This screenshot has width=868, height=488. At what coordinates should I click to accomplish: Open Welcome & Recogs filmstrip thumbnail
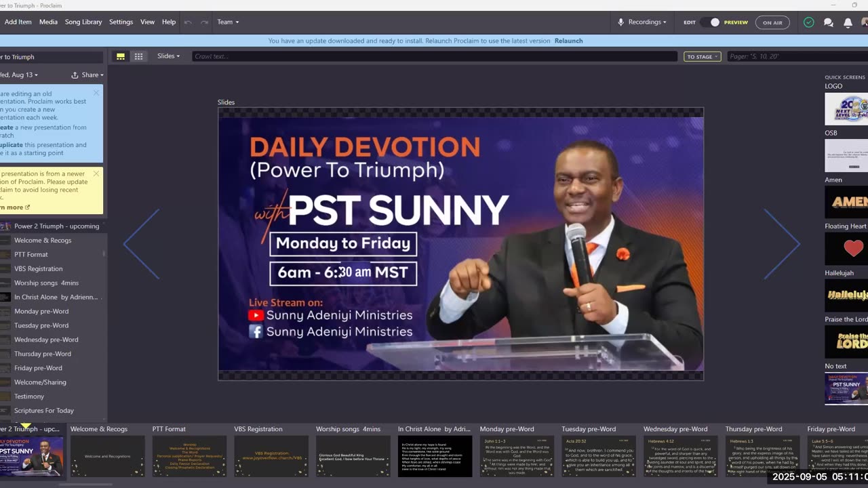[107, 456]
